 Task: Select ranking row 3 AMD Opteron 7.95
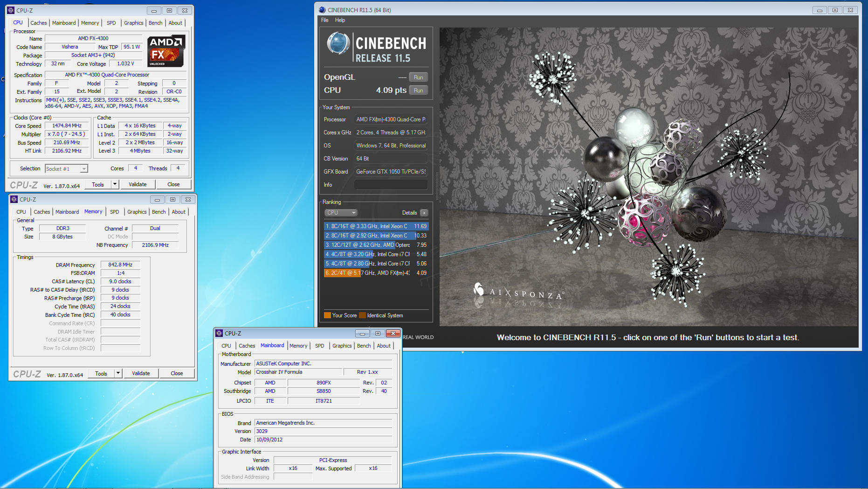(376, 245)
